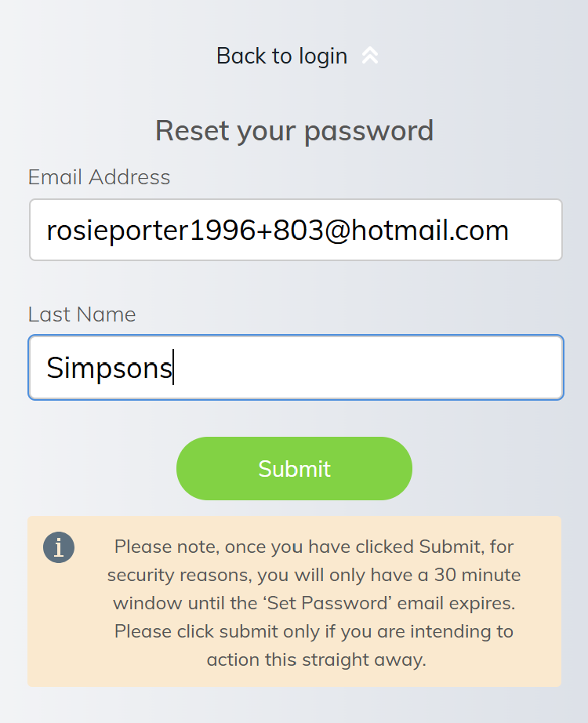Focus the Email Address input field

296,230
